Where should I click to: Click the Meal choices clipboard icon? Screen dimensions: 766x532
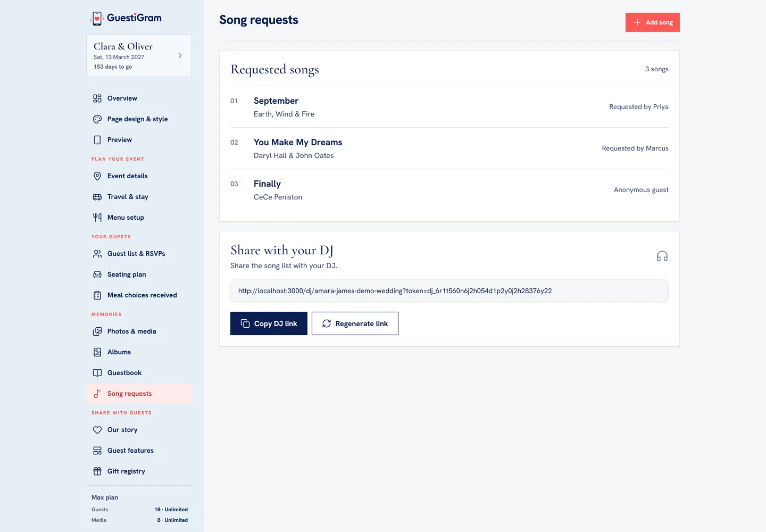(97, 295)
